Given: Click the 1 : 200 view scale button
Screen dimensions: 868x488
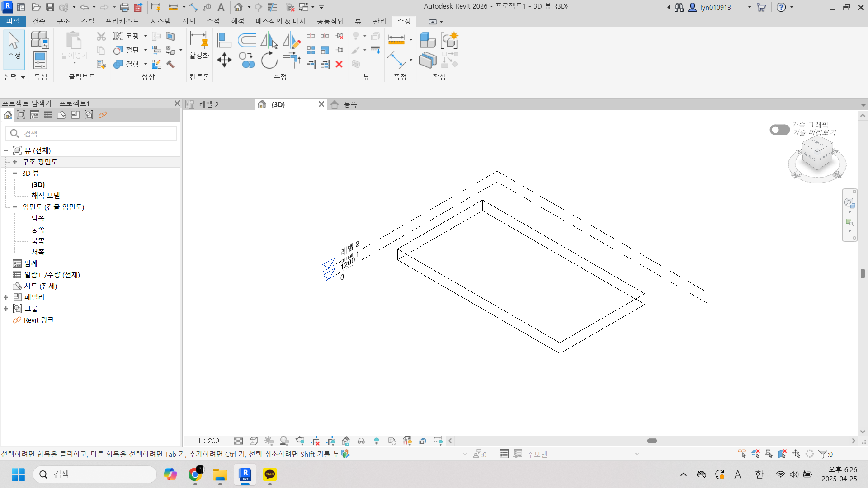Looking at the screenshot, I should point(208,441).
